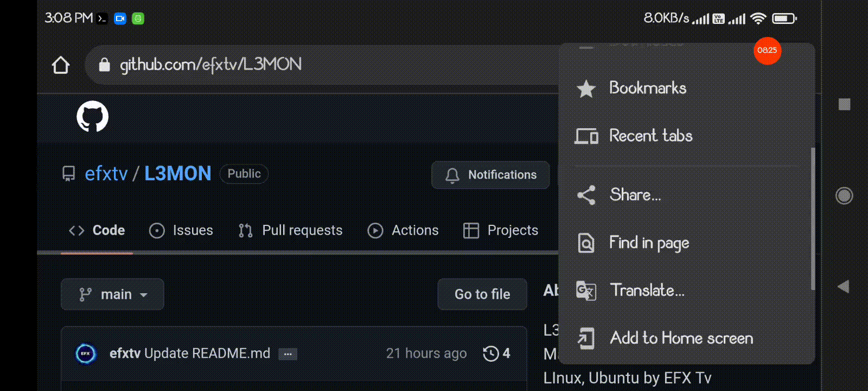The height and width of the screenshot is (391, 868).
Task: Select Bookmarks from browser menu
Action: tap(686, 89)
